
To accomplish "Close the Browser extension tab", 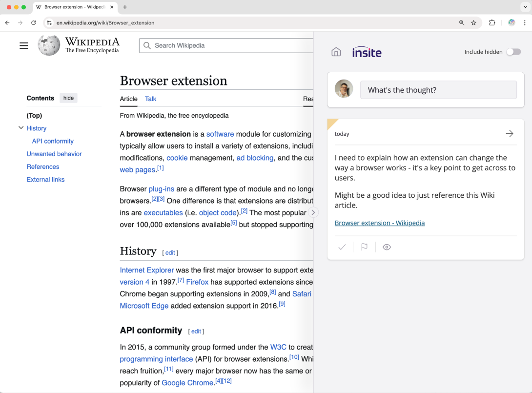I will pyautogui.click(x=112, y=7).
